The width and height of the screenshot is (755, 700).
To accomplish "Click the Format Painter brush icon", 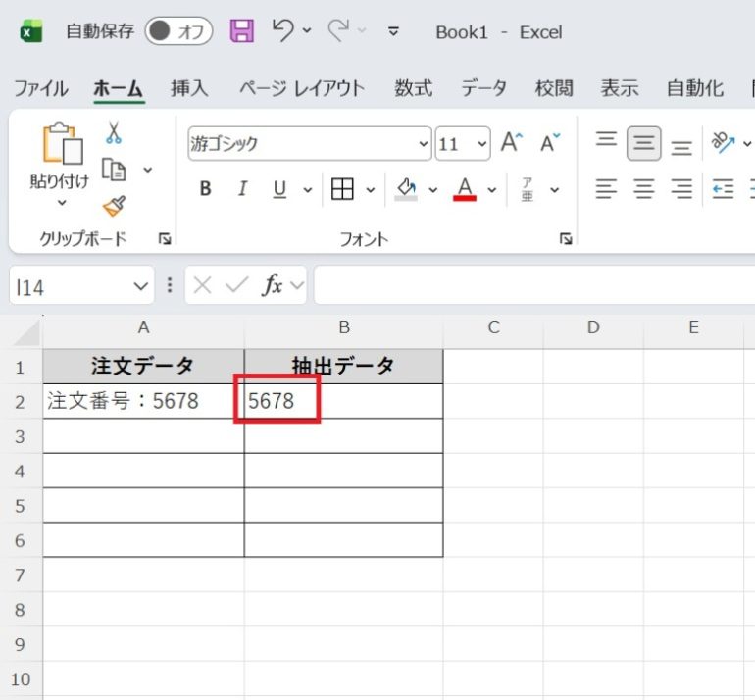I will tap(114, 206).
